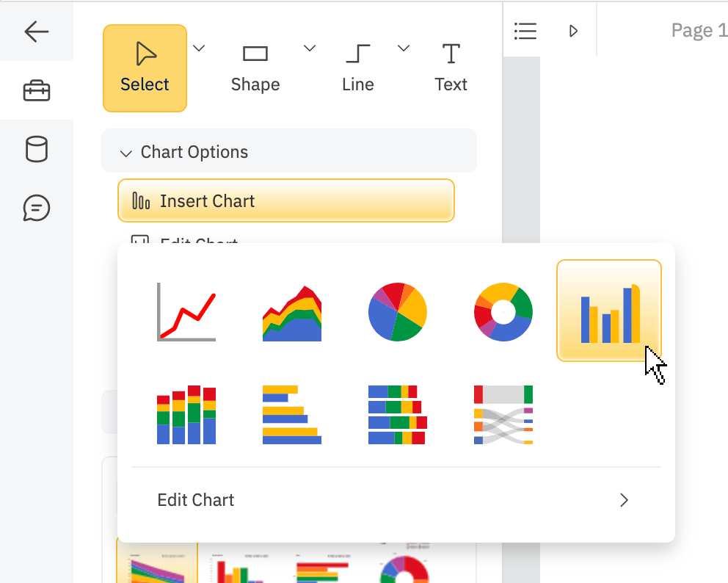Select the Text tool
Viewport: 728px width, 583px height.
point(451,66)
